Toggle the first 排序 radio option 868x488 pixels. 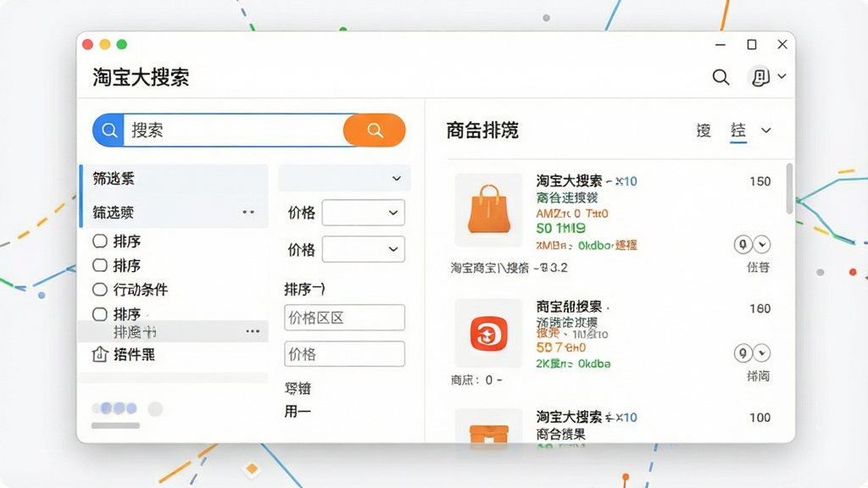[100, 241]
